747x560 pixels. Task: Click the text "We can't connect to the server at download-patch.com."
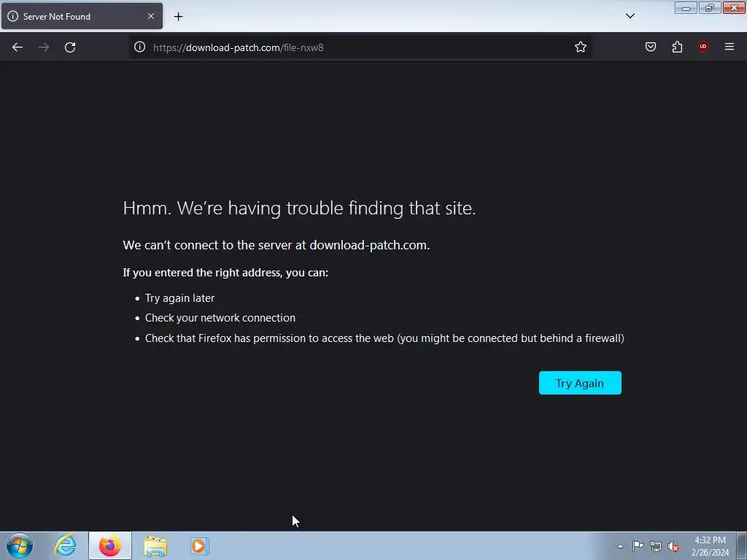276,245
